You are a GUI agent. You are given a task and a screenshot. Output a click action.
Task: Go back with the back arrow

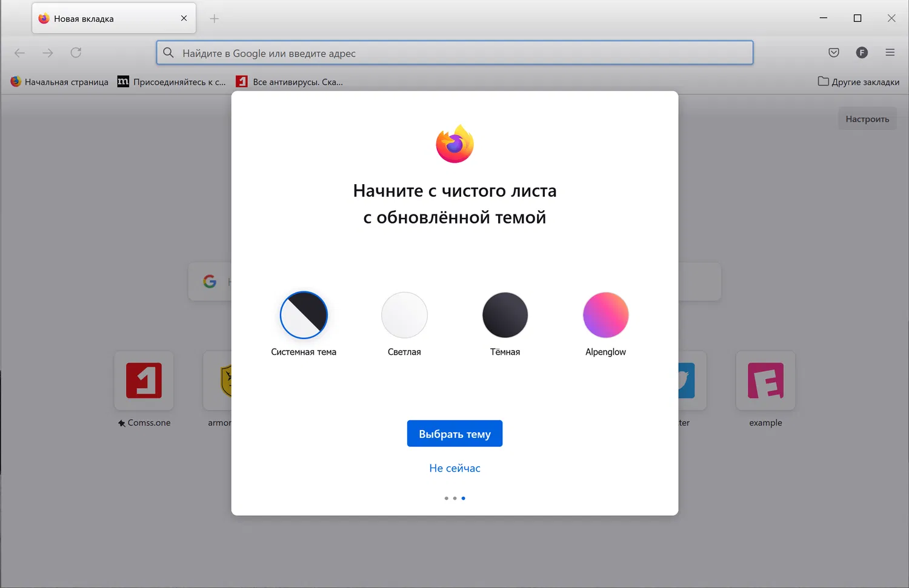point(19,53)
